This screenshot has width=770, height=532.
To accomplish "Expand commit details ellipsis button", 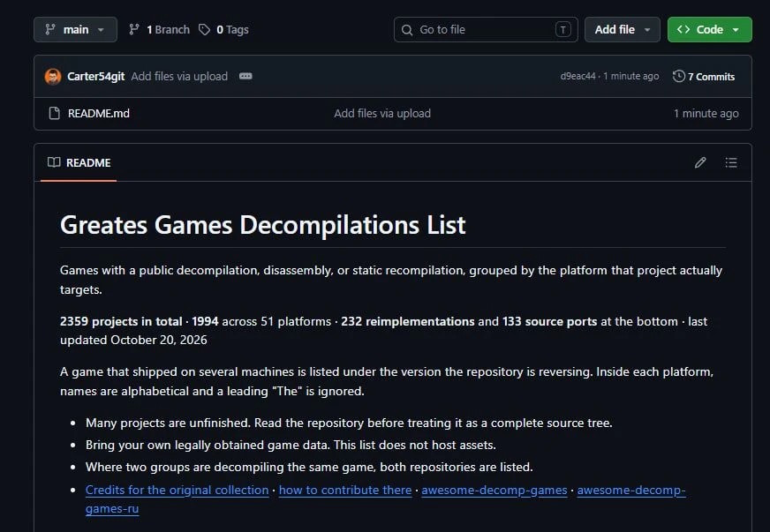I will point(245,76).
